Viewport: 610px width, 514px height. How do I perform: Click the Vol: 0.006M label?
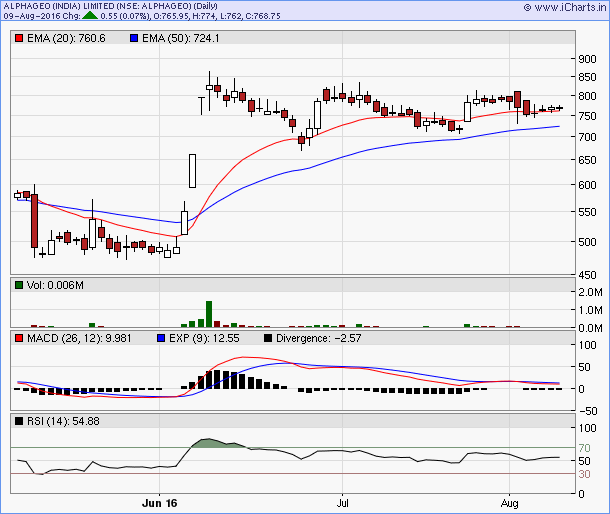tap(55, 285)
